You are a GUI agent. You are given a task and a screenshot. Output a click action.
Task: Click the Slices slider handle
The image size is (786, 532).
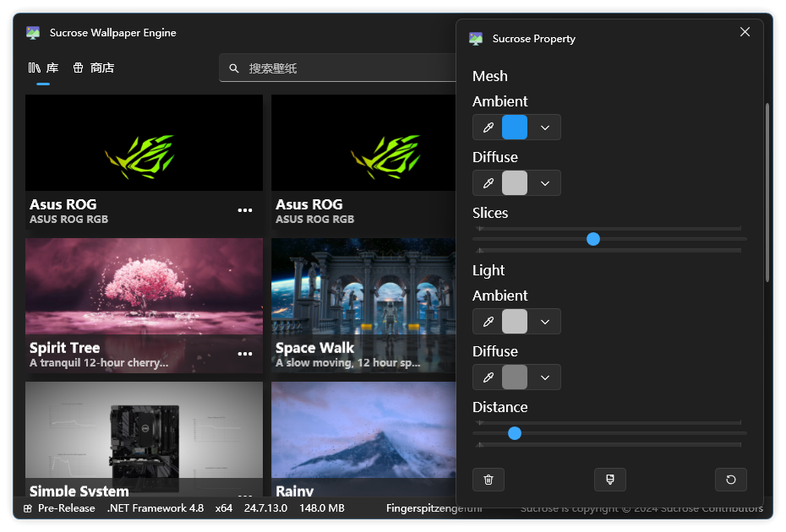coord(593,239)
